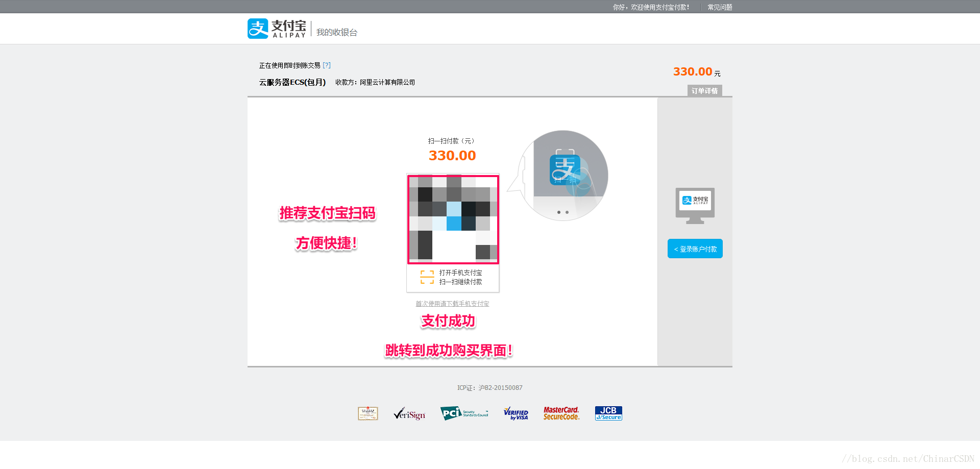Click the payment QR code image
Viewport: 980px width, 469px height.
click(x=453, y=219)
